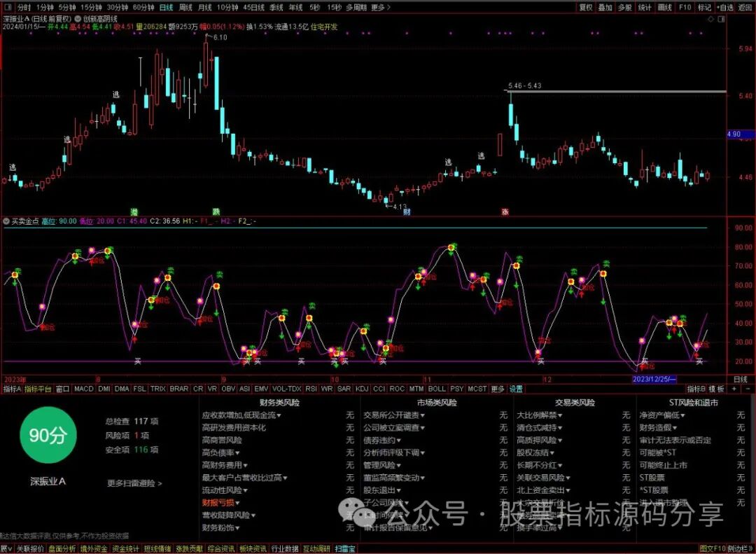The image size is (756, 554).
Task: Open the 设置 settings in indicator bar
Action: pos(516,389)
